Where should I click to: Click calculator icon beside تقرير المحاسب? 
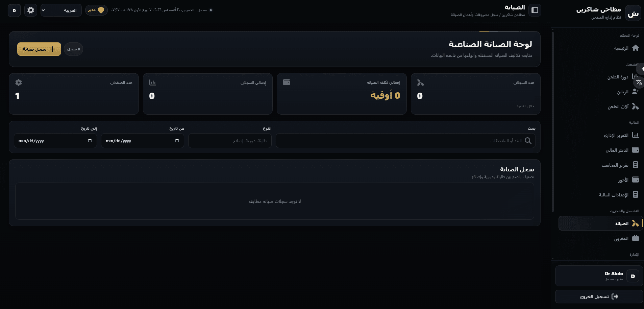point(635,165)
